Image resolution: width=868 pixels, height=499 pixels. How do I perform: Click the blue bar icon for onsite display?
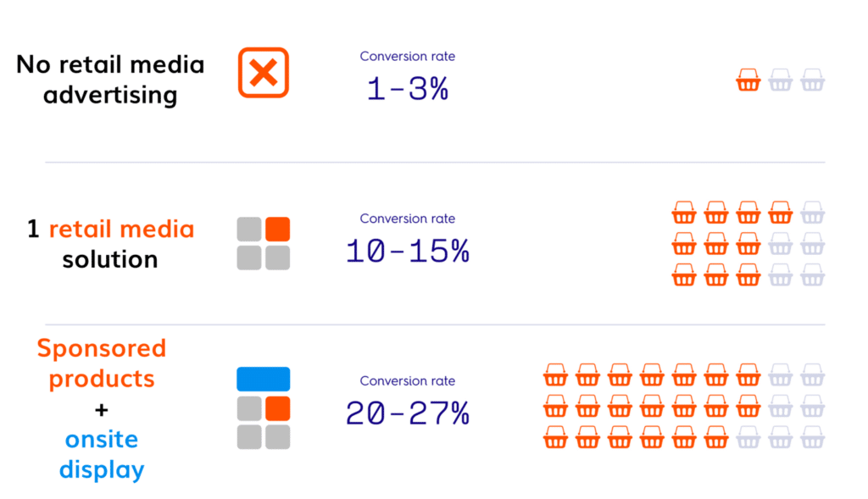pos(264,379)
